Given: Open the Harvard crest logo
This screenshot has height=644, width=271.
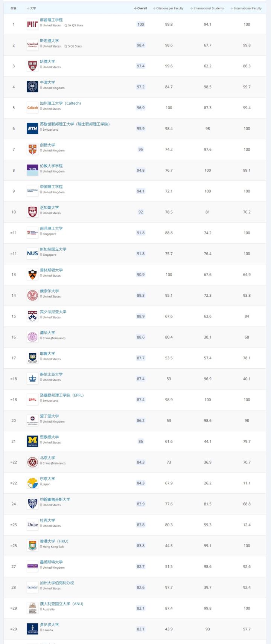Looking at the screenshot, I should coord(32,66).
